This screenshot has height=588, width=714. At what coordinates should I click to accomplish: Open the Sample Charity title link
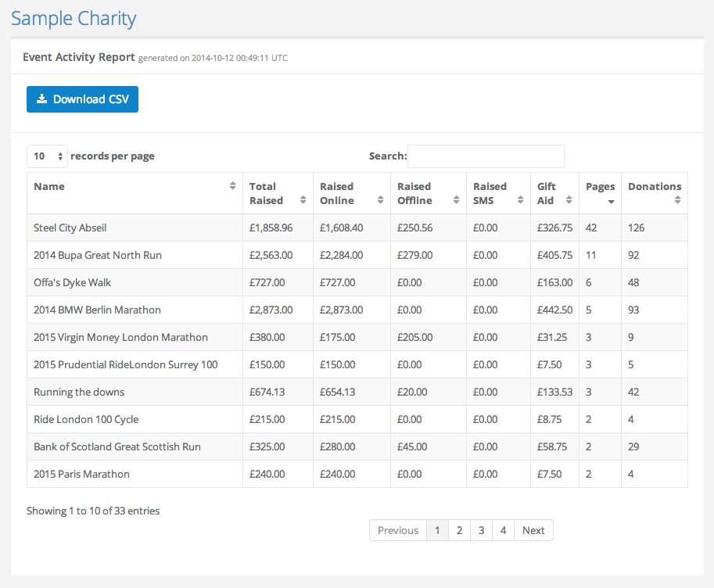tap(74, 19)
